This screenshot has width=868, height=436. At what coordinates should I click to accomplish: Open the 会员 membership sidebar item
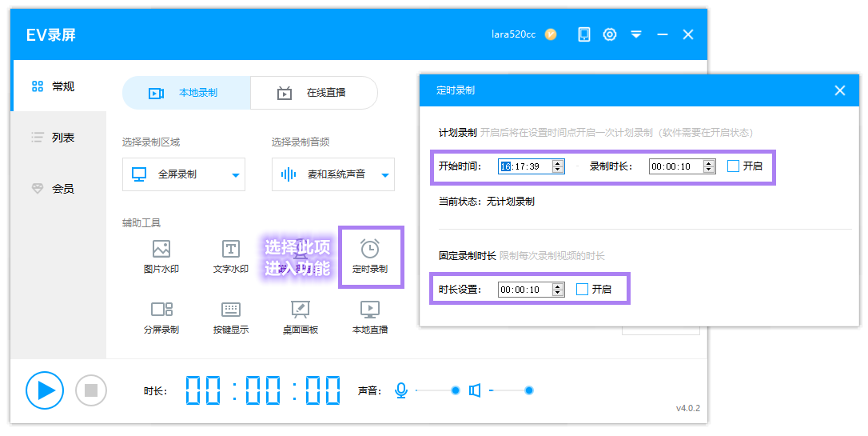click(58, 189)
